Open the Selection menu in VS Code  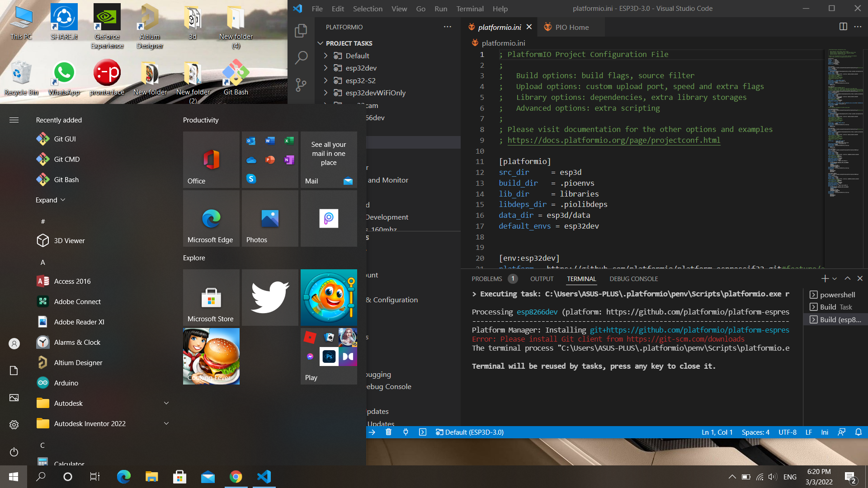(x=368, y=9)
